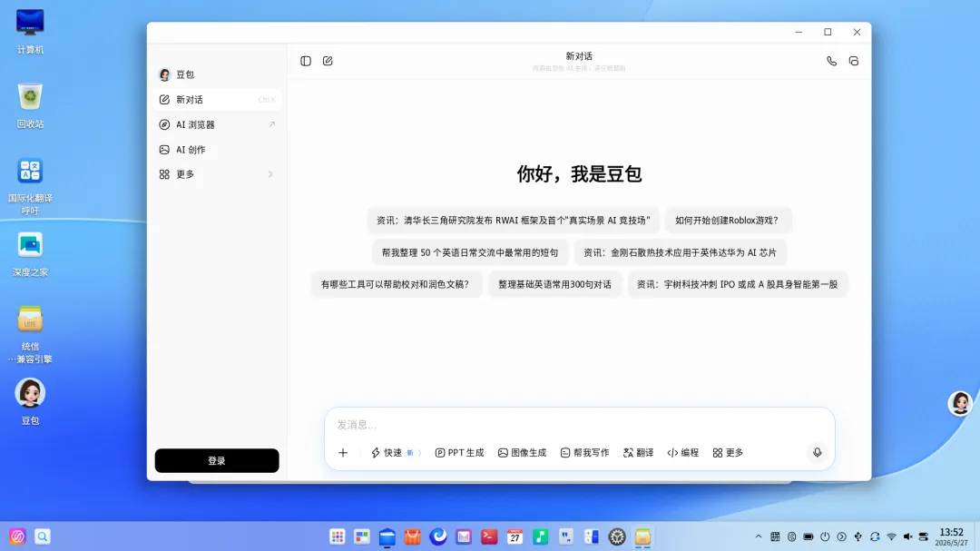Open the green music player in dock
The height and width of the screenshot is (551, 980).
point(540,536)
